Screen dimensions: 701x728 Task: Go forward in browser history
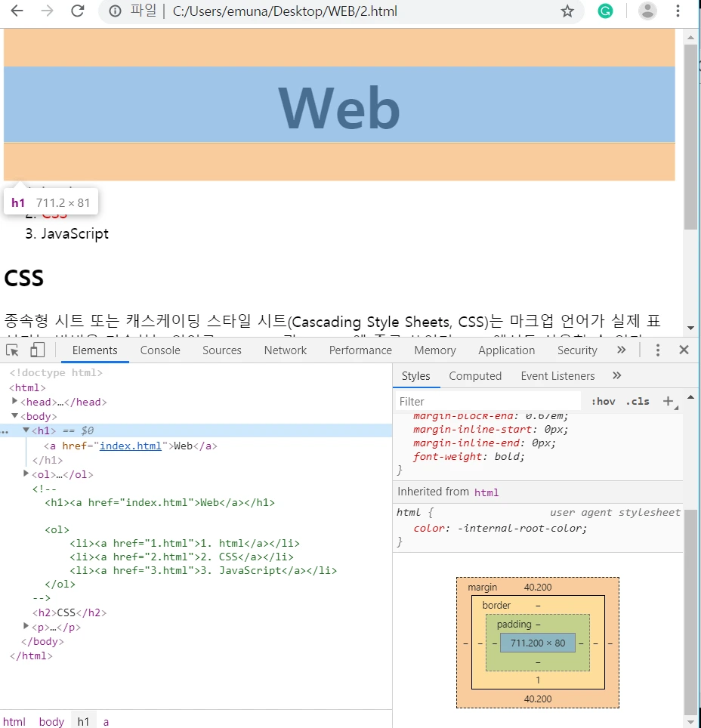click(x=47, y=11)
